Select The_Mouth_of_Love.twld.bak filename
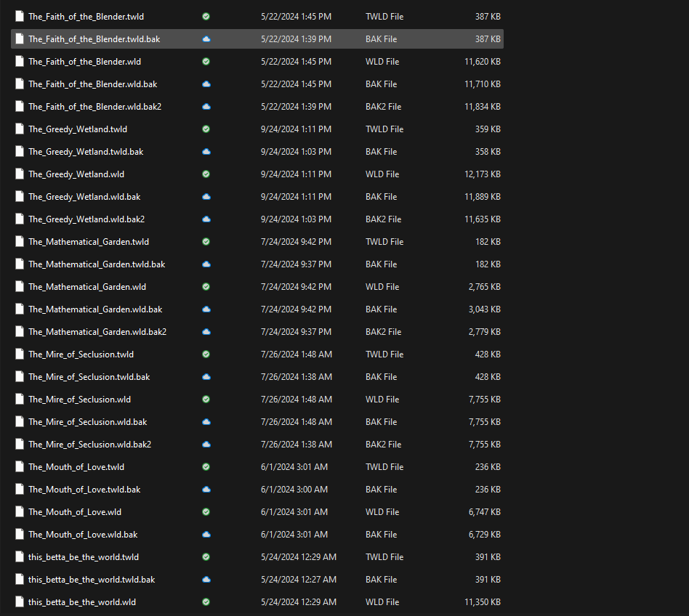The image size is (689, 616). tap(84, 490)
